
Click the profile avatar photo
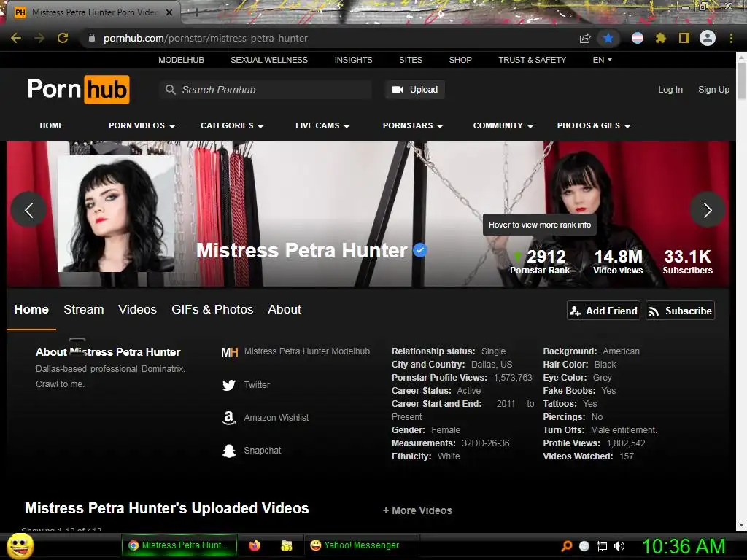pos(116,214)
